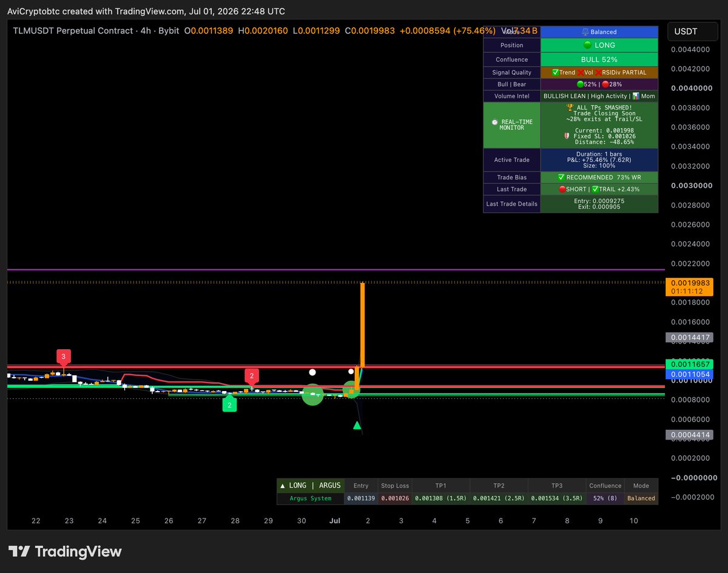Open the USDT currency selector
This screenshot has width=728, height=573.
[694, 31]
